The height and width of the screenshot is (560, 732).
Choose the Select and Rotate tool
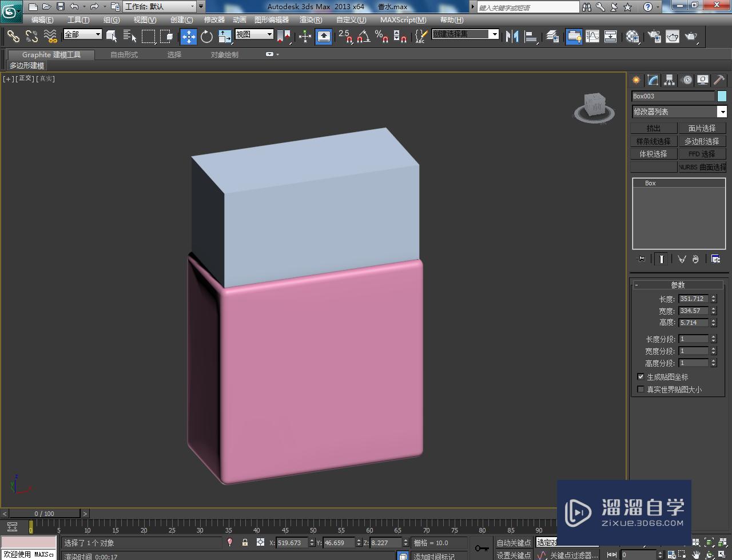pos(206,37)
